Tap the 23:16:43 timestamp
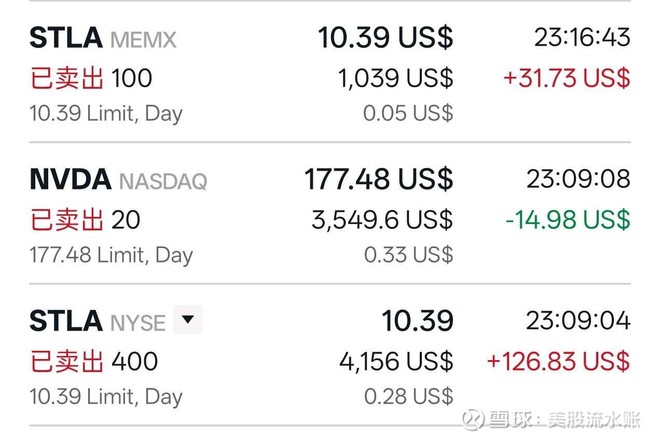 [581, 38]
